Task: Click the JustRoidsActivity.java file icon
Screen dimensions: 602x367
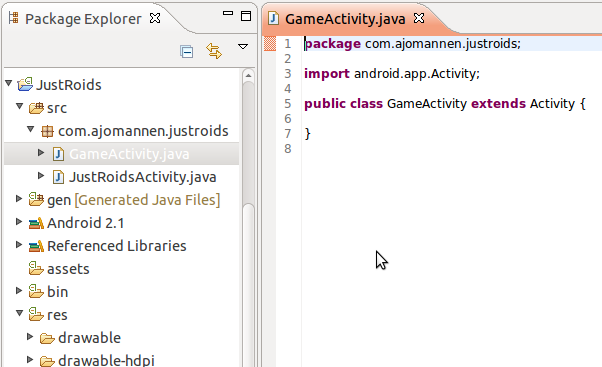Action: coord(58,177)
